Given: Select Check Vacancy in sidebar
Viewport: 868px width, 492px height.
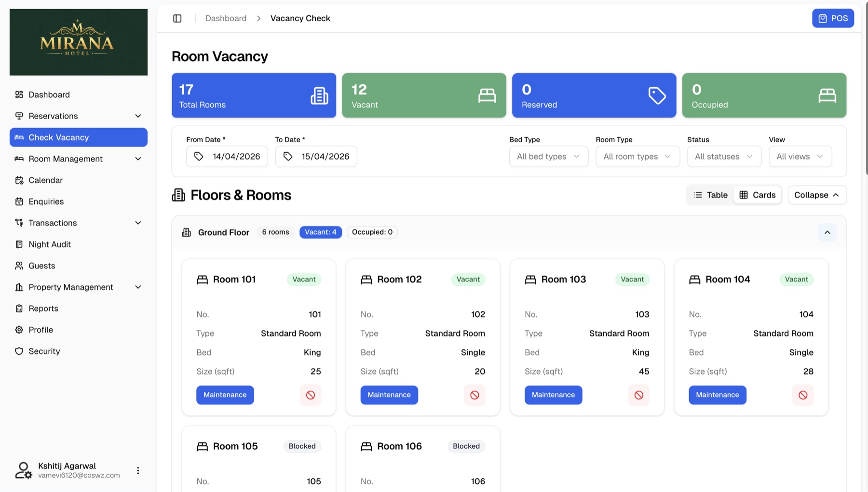Looking at the screenshot, I should [79, 137].
